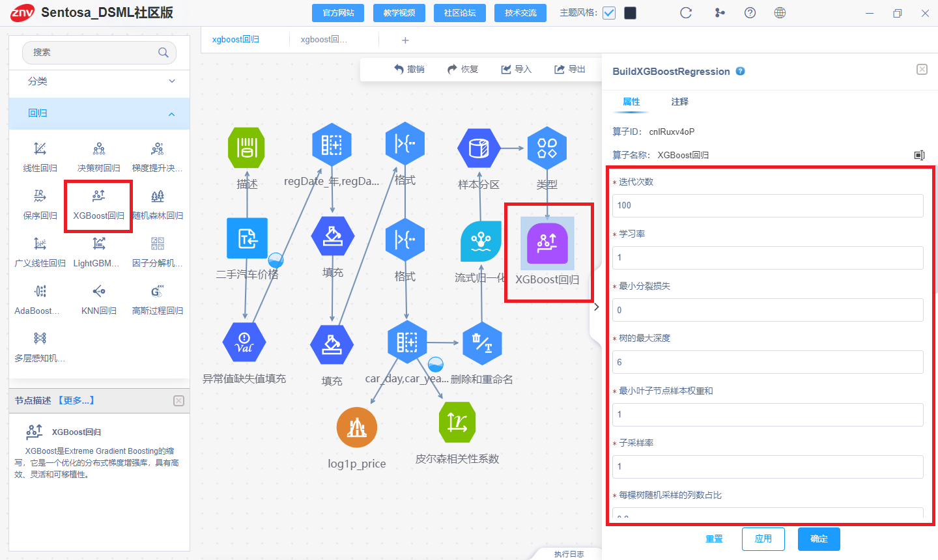This screenshot has width=938, height=560.
Task: Click the 样本分区 node on canvas
Action: 479,148
